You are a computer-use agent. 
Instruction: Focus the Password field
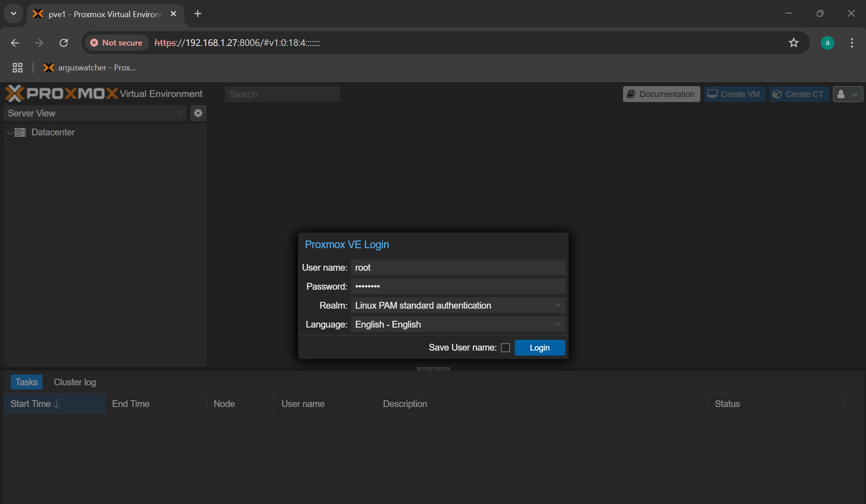pyautogui.click(x=458, y=287)
